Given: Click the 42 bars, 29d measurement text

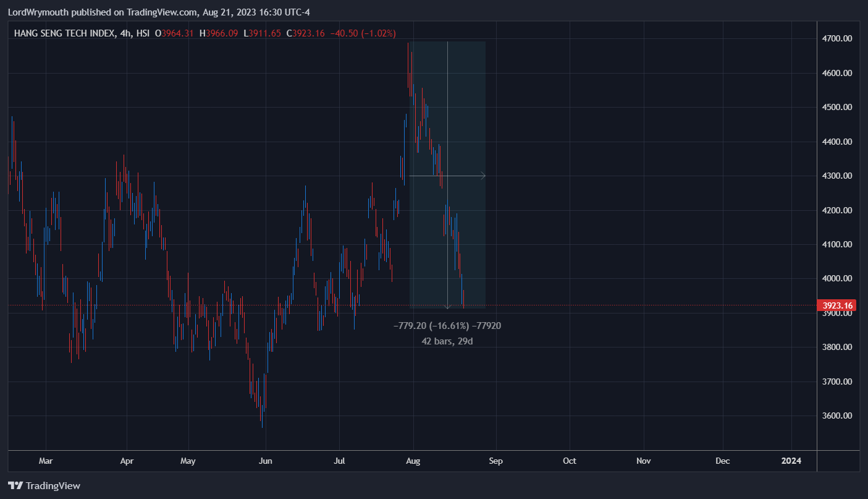Looking at the screenshot, I should (x=447, y=341).
